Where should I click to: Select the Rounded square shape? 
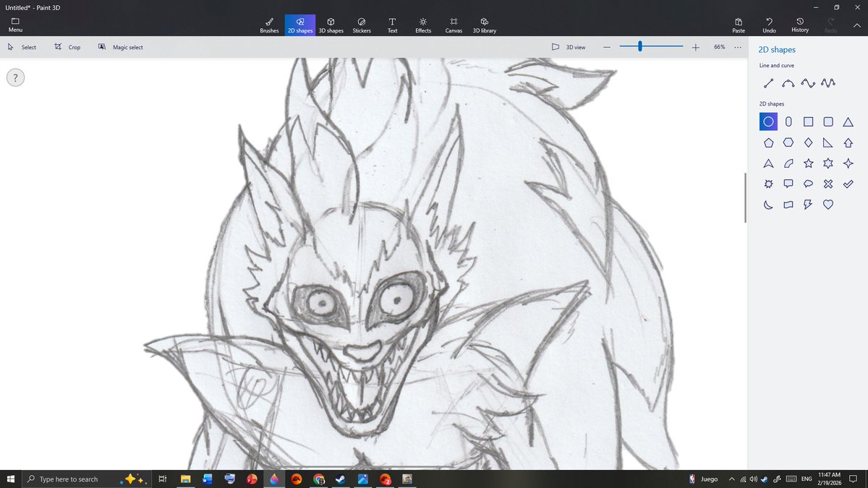[x=828, y=122]
